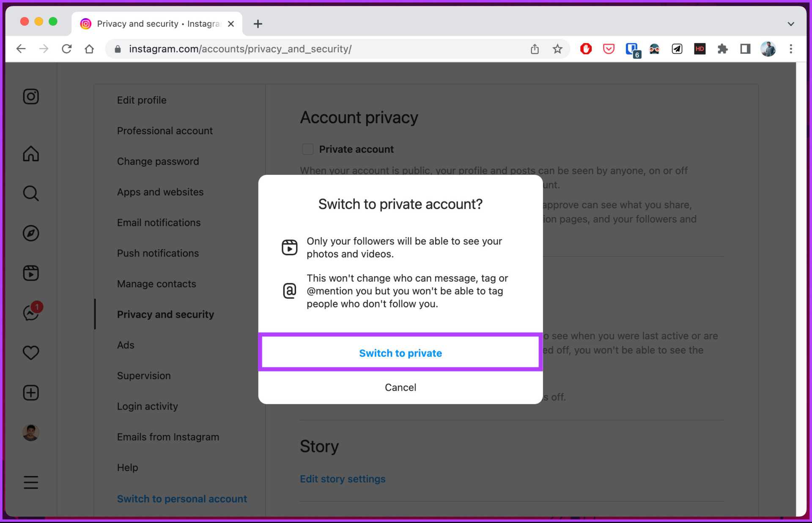This screenshot has height=523, width=812.
Task: Toggle the Private account checkbox
Action: point(307,149)
